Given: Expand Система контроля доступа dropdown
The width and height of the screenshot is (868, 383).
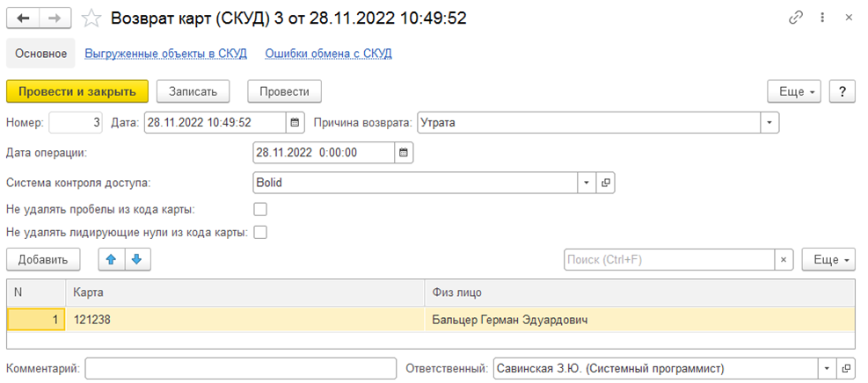Looking at the screenshot, I should coord(586,183).
